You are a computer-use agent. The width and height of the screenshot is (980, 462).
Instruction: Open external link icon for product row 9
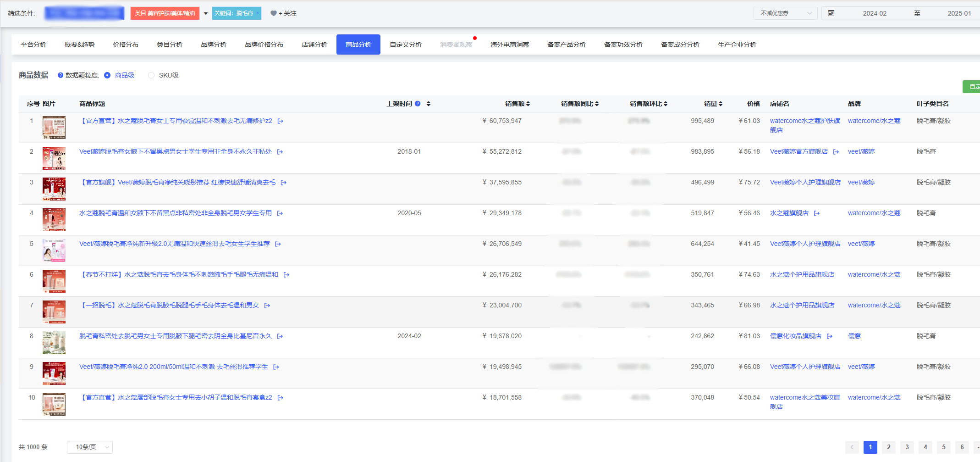276,367
